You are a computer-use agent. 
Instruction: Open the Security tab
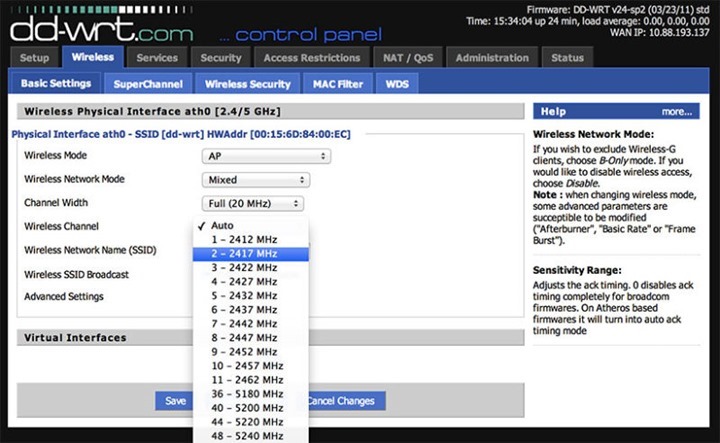220,58
